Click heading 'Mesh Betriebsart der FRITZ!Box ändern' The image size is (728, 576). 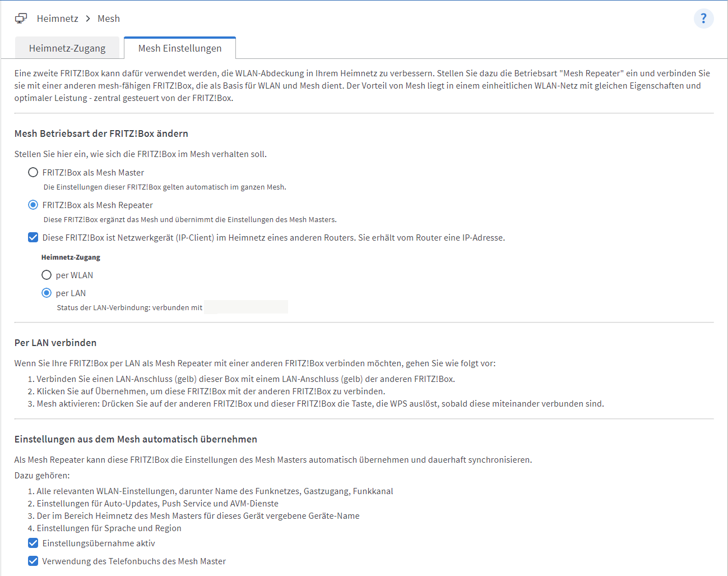point(101,133)
